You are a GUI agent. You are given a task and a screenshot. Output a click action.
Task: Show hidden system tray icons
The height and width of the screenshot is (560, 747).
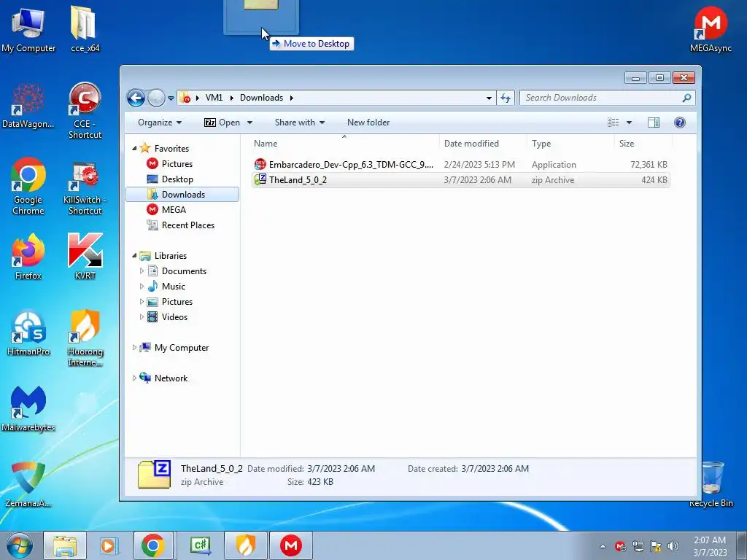(603, 546)
